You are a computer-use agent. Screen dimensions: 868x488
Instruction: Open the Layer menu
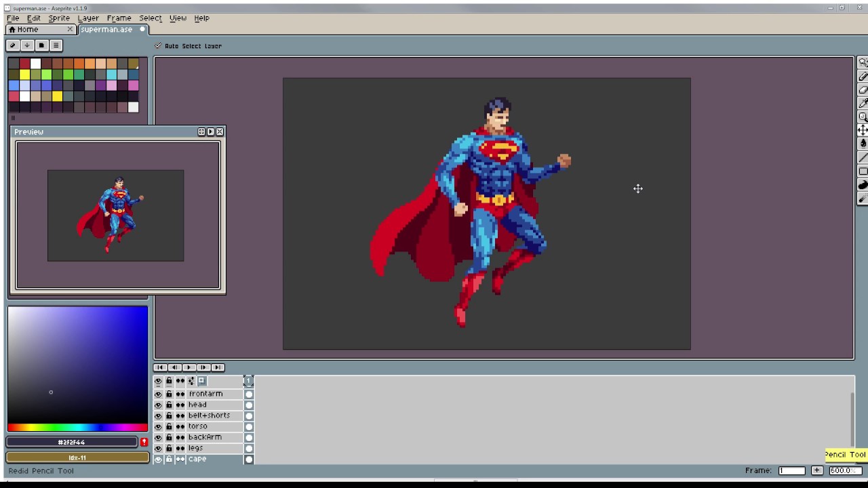point(88,18)
